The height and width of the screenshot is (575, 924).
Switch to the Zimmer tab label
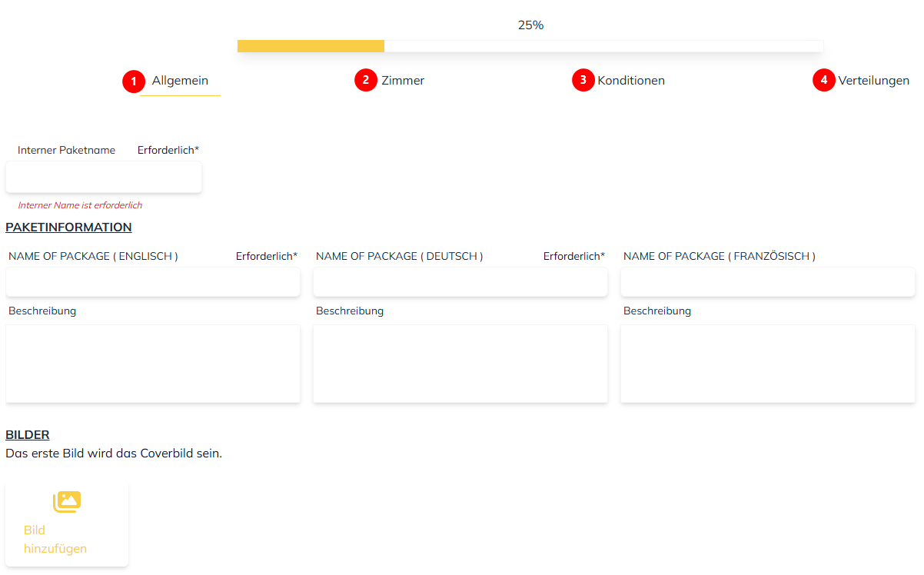403,81
